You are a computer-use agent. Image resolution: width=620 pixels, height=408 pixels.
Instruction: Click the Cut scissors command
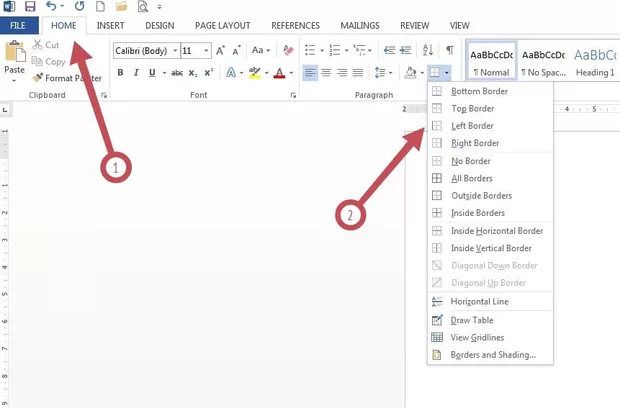pyautogui.click(x=46, y=45)
